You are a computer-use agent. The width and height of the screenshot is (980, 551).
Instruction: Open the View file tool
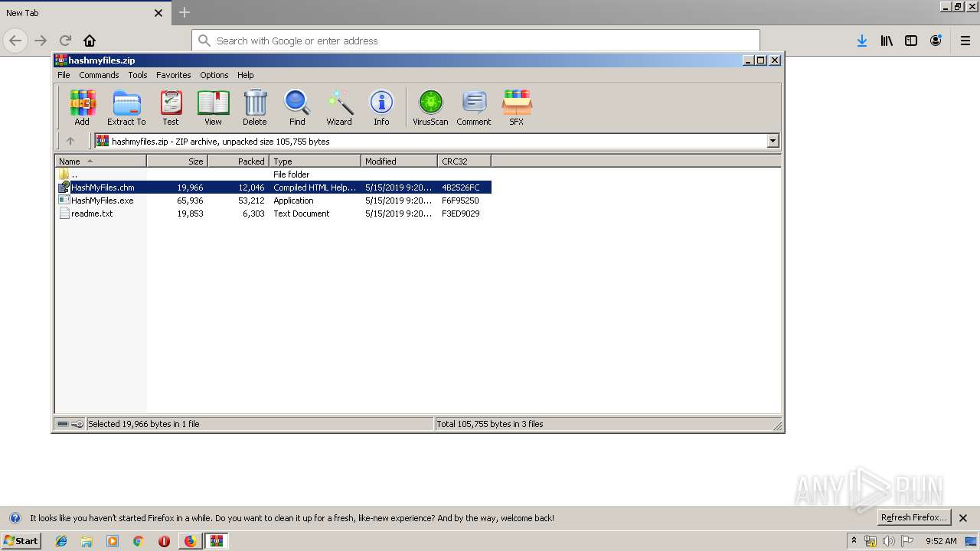point(213,107)
